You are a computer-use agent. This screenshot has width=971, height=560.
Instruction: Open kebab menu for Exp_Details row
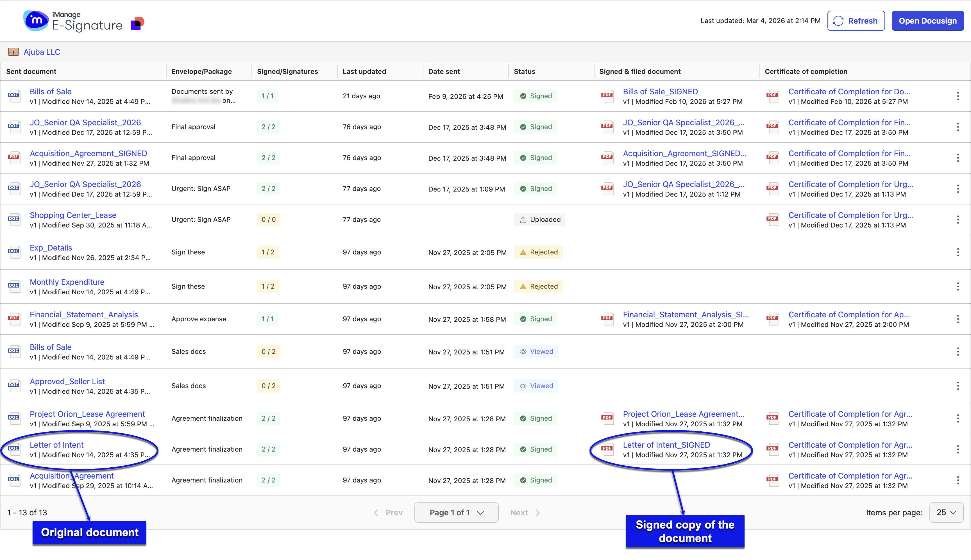[958, 252]
